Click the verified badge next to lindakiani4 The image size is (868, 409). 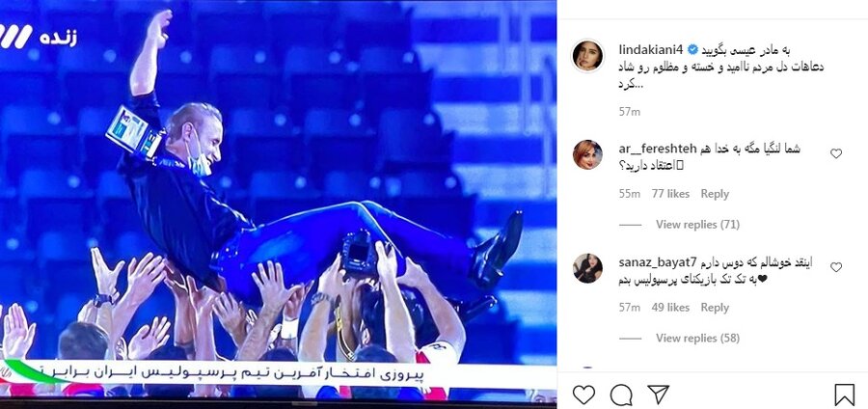click(692, 50)
